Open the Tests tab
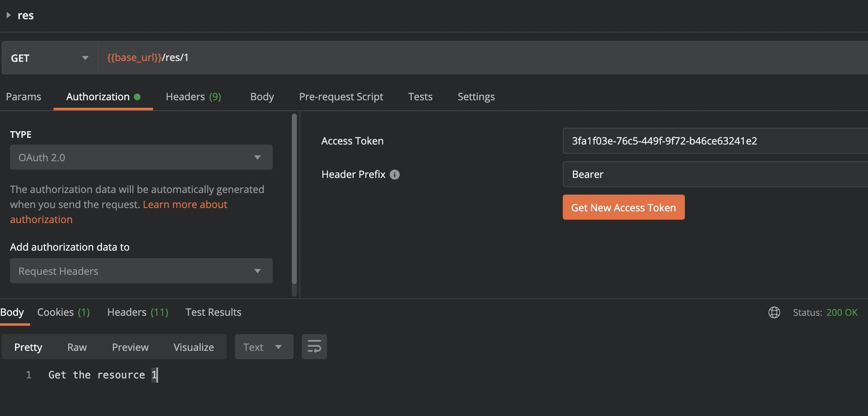This screenshot has width=868, height=416. click(x=420, y=97)
